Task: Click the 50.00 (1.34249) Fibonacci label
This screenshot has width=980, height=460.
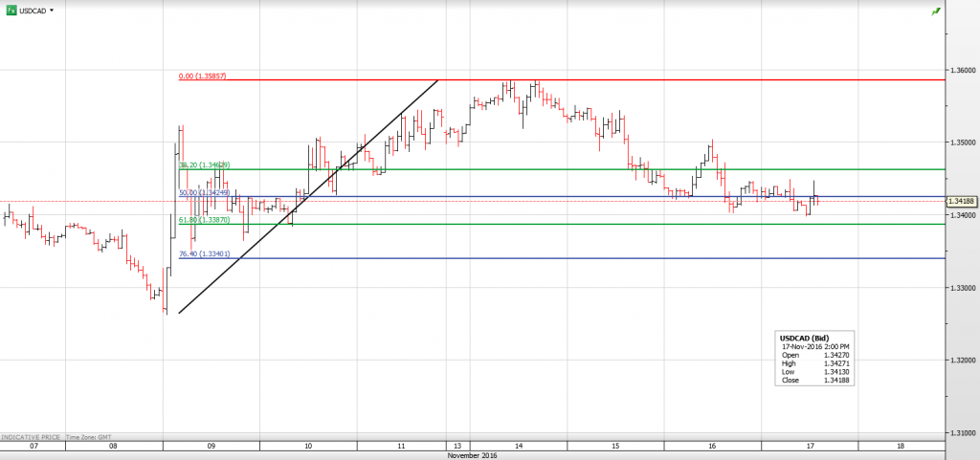Action: pos(203,192)
